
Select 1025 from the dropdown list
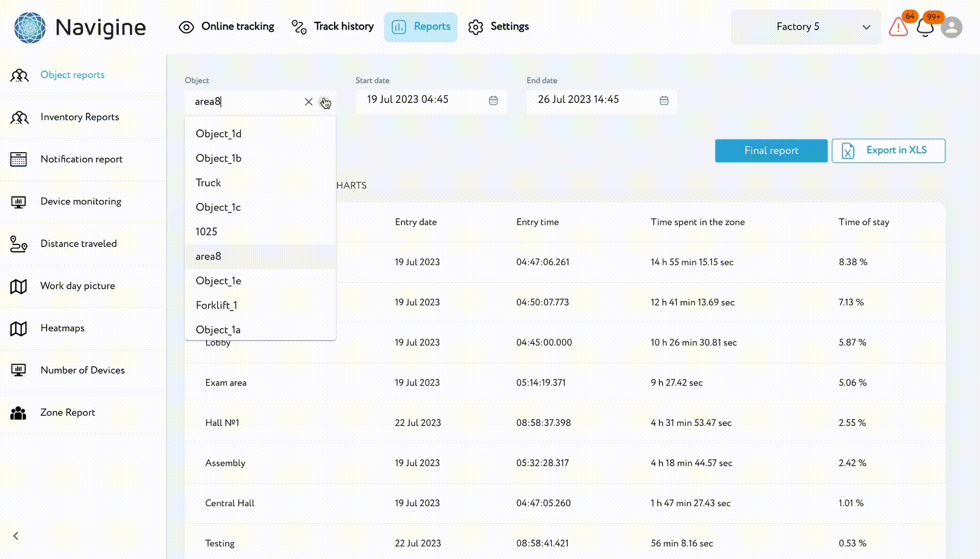pos(260,232)
